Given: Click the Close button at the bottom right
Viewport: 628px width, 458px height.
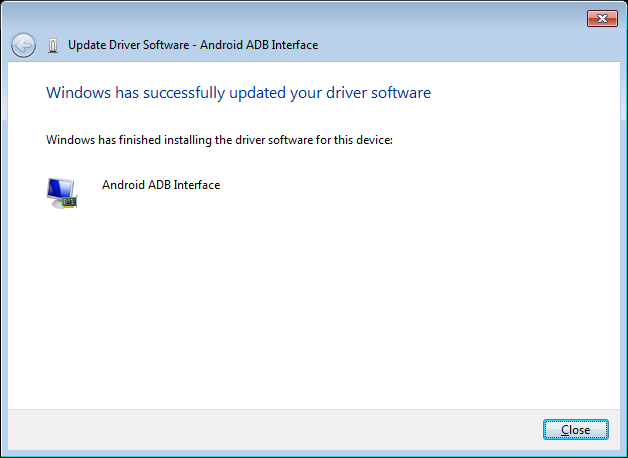Looking at the screenshot, I should (x=576, y=430).
